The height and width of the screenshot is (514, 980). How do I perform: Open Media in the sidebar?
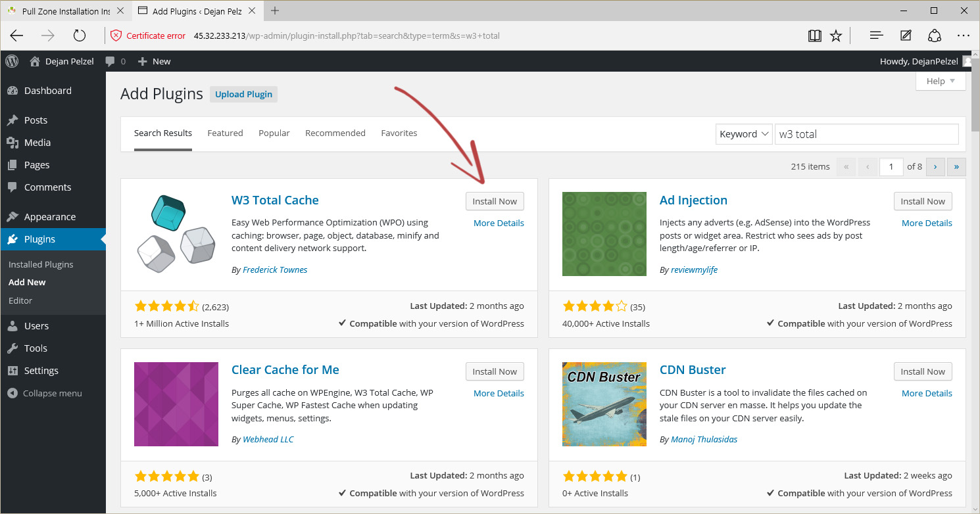[x=53, y=143]
